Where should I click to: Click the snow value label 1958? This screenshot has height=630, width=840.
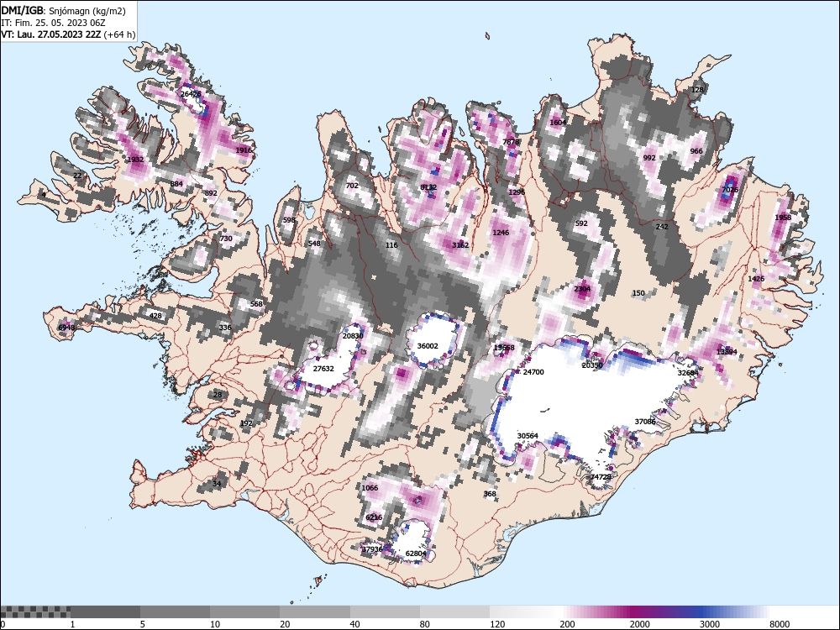pos(783,218)
